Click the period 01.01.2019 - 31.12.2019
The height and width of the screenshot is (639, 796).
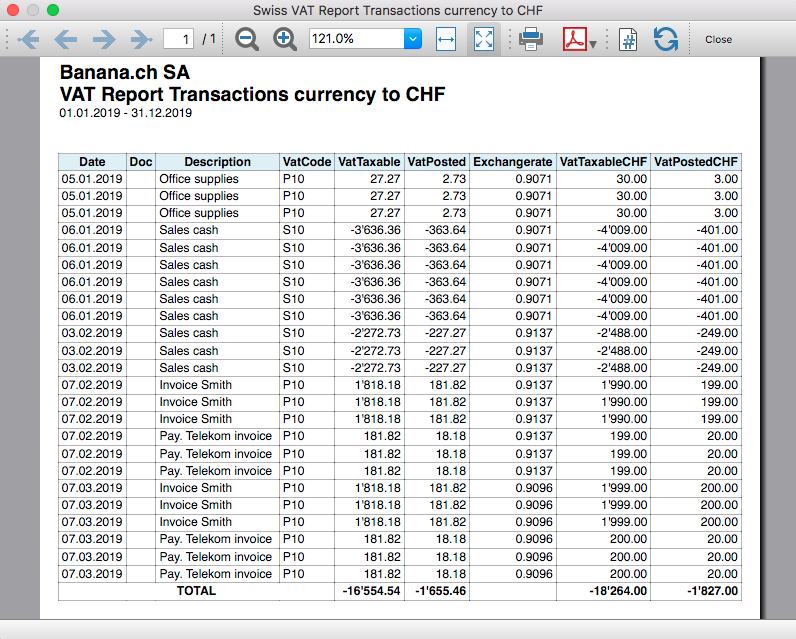tap(125, 113)
